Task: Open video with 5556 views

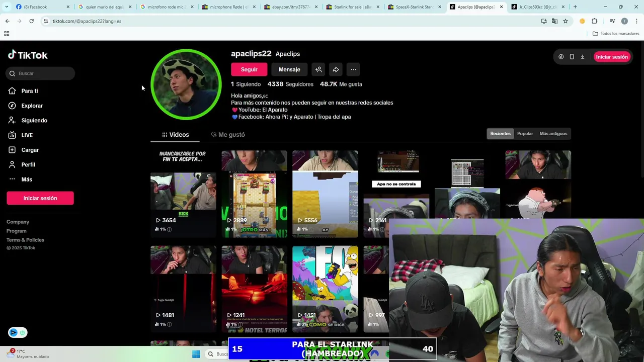Action: [325, 194]
